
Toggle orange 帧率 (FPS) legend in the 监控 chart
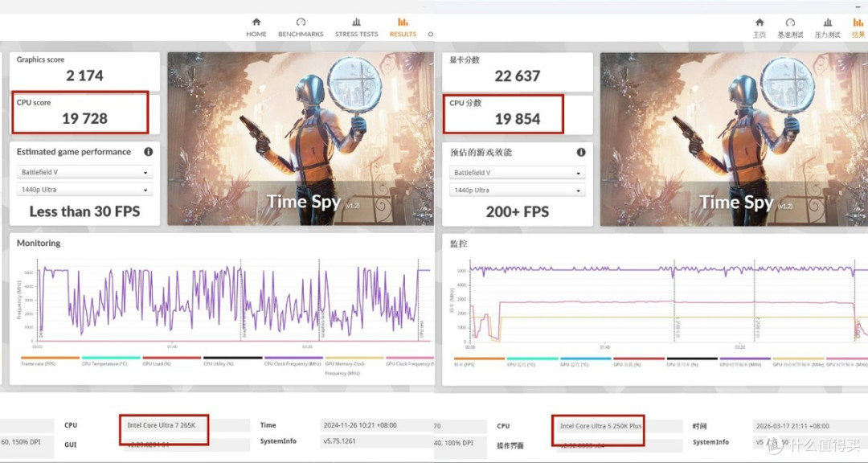[479, 362]
